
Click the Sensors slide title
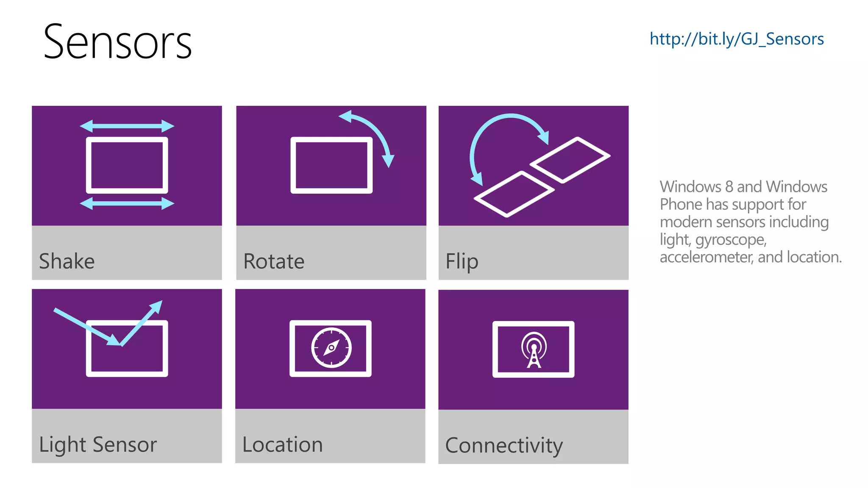tap(117, 42)
